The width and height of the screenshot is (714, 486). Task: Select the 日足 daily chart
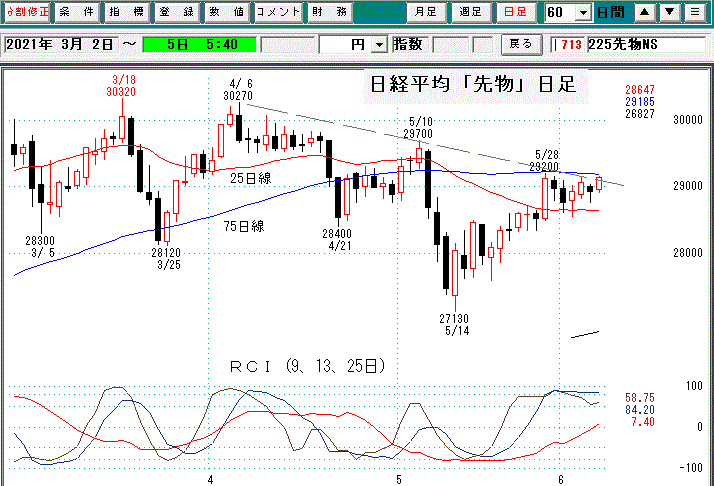[516, 12]
